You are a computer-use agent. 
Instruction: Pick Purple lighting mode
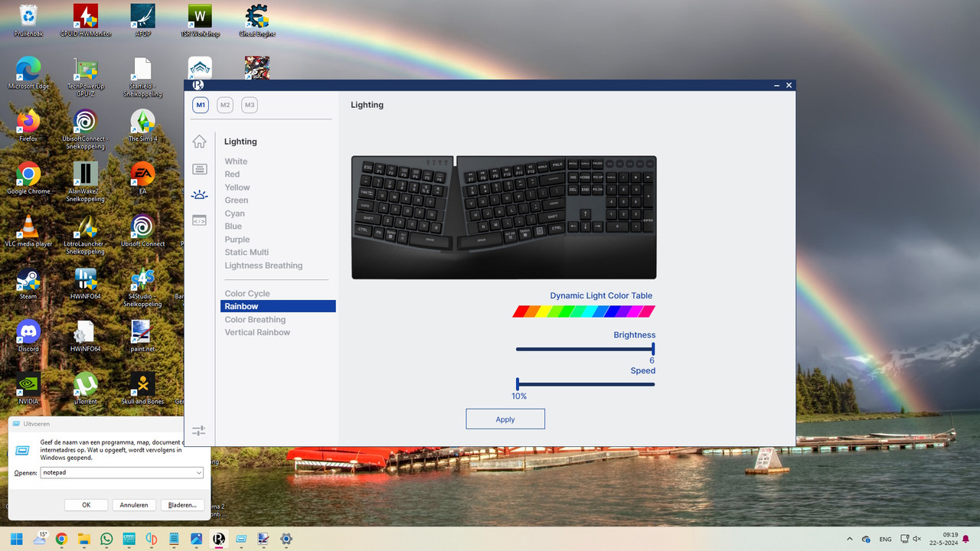(237, 240)
